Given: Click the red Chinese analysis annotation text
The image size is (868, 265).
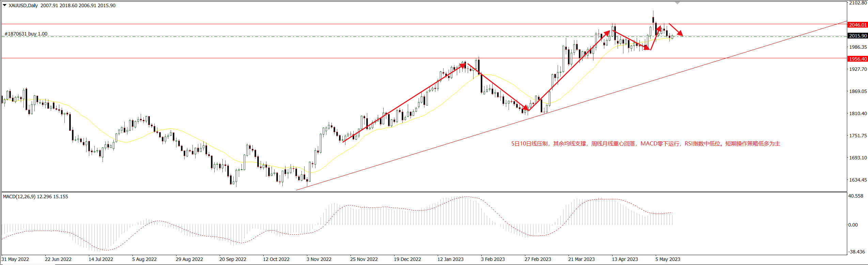Looking at the screenshot, I should click(x=646, y=144).
